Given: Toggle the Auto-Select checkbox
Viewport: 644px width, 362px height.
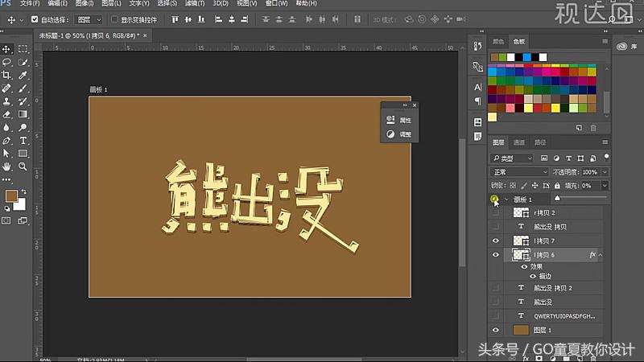Looking at the screenshot, I should click(x=35, y=19).
